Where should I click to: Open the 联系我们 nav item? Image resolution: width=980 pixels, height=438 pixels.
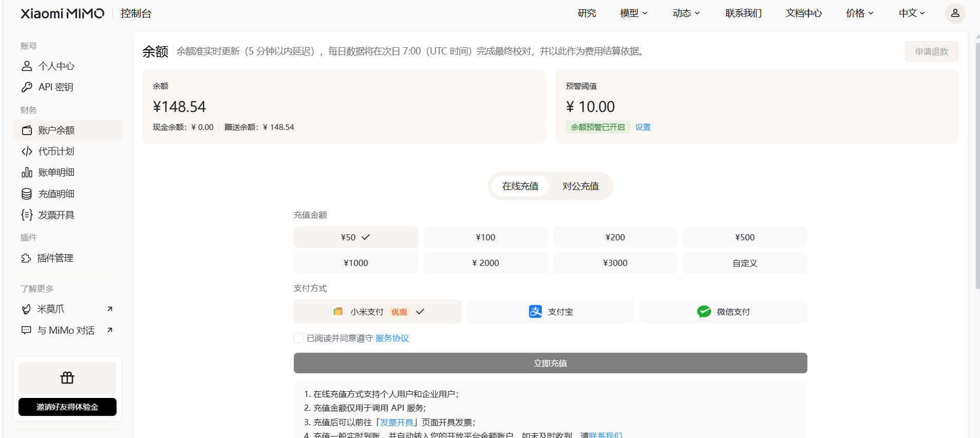click(x=743, y=13)
